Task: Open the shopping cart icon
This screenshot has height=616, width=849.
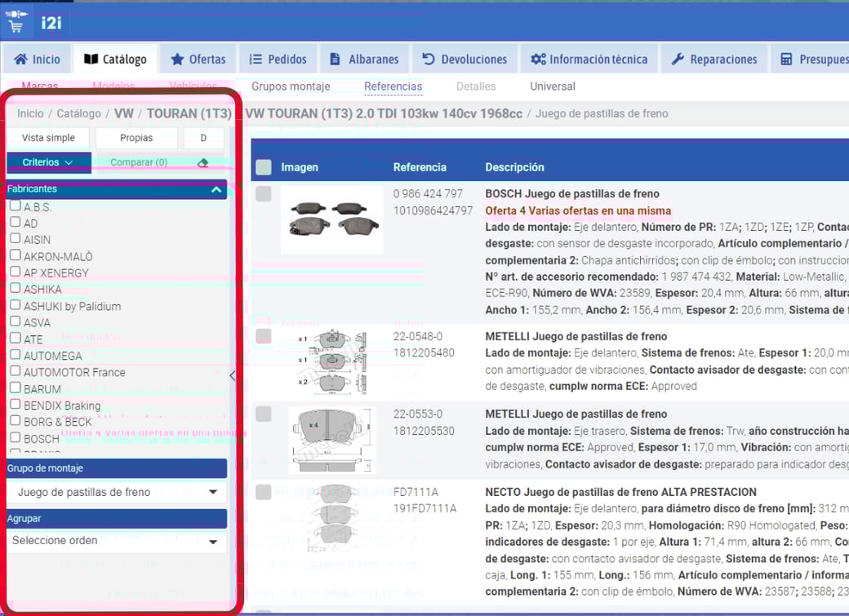Action: [x=16, y=22]
